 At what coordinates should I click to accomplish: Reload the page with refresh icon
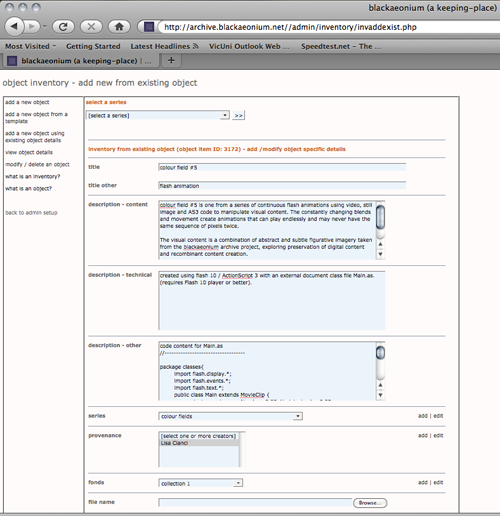pos(63,27)
